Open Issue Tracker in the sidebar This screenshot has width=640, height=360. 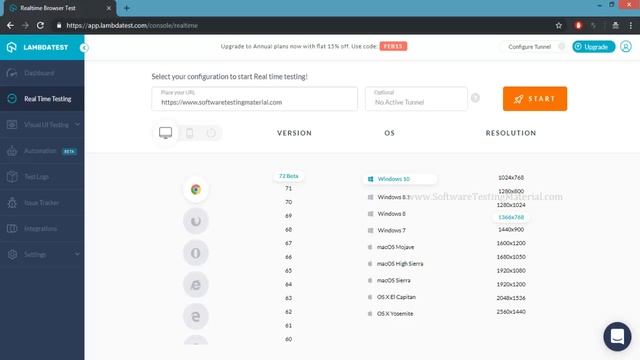tap(42, 203)
